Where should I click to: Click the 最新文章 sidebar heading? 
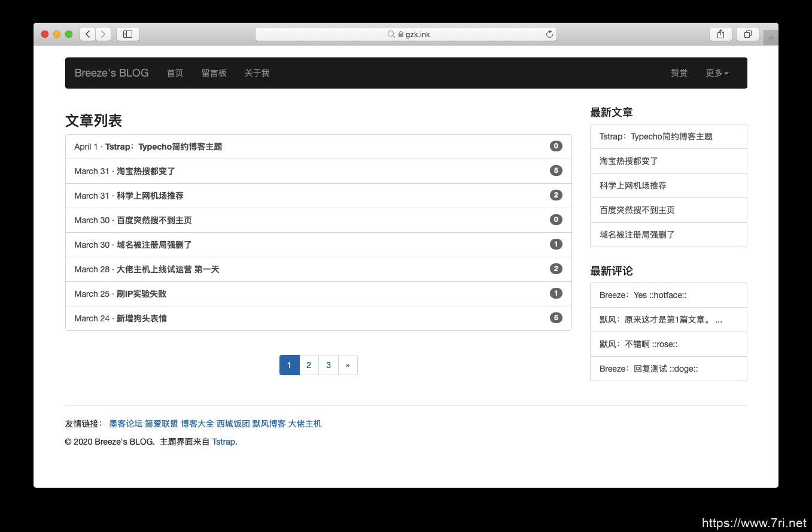click(612, 113)
